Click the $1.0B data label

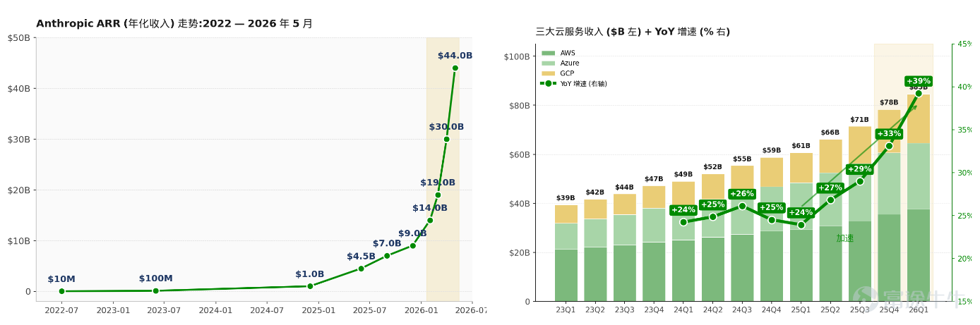pos(310,274)
